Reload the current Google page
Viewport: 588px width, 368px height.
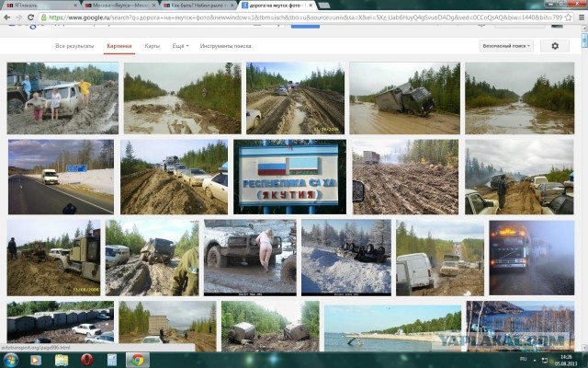[30, 17]
